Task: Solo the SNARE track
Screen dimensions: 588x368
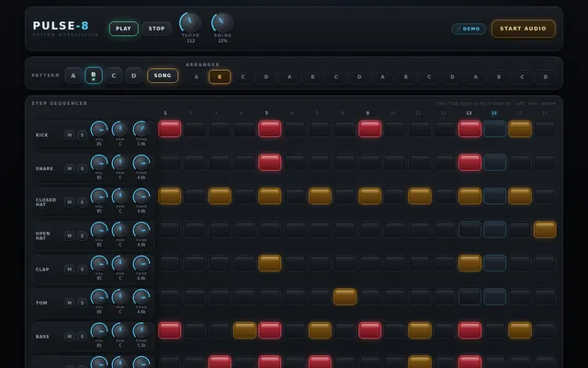Action: 82,168
